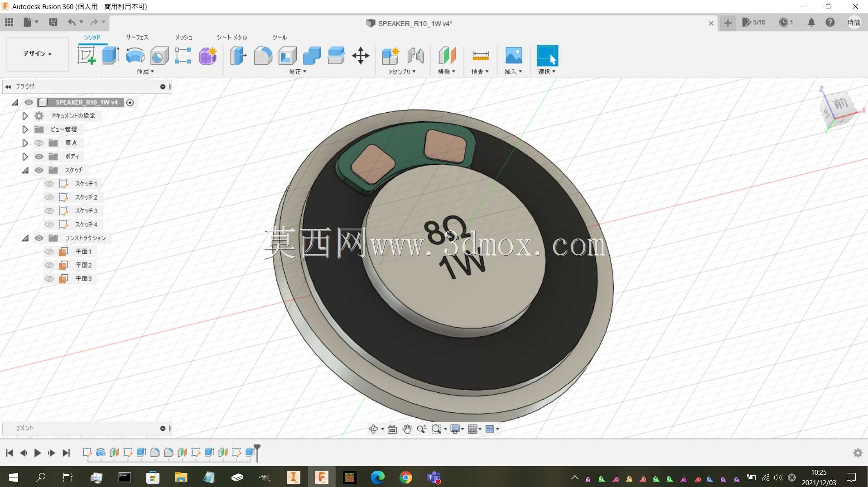Viewport: 868px width, 487px height.
Task: Switch to the ツール tab
Action: (x=280, y=37)
